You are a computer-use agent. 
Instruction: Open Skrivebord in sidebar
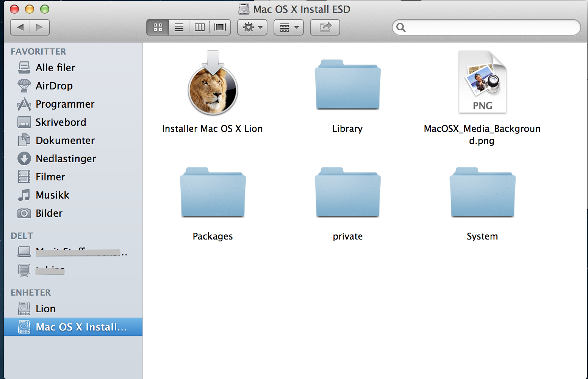[73, 122]
